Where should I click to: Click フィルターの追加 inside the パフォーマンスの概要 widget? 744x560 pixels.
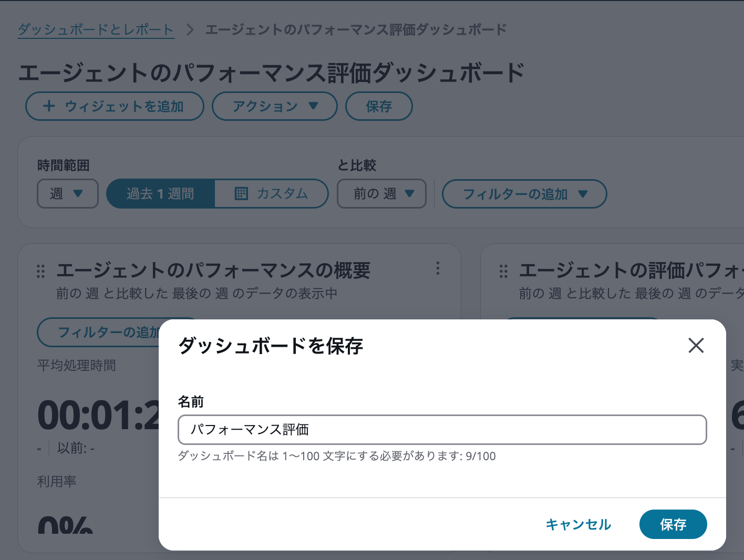[98, 332]
